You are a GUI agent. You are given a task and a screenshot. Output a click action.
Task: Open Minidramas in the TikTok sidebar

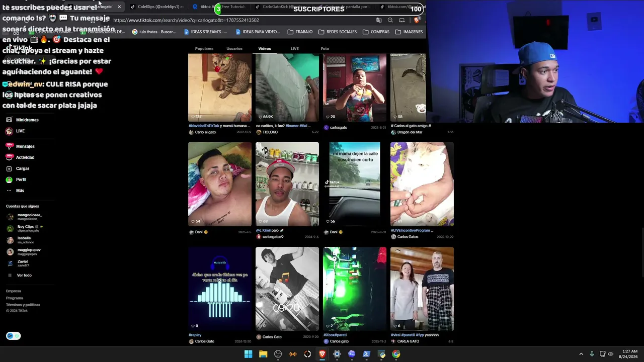click(22, 120)
